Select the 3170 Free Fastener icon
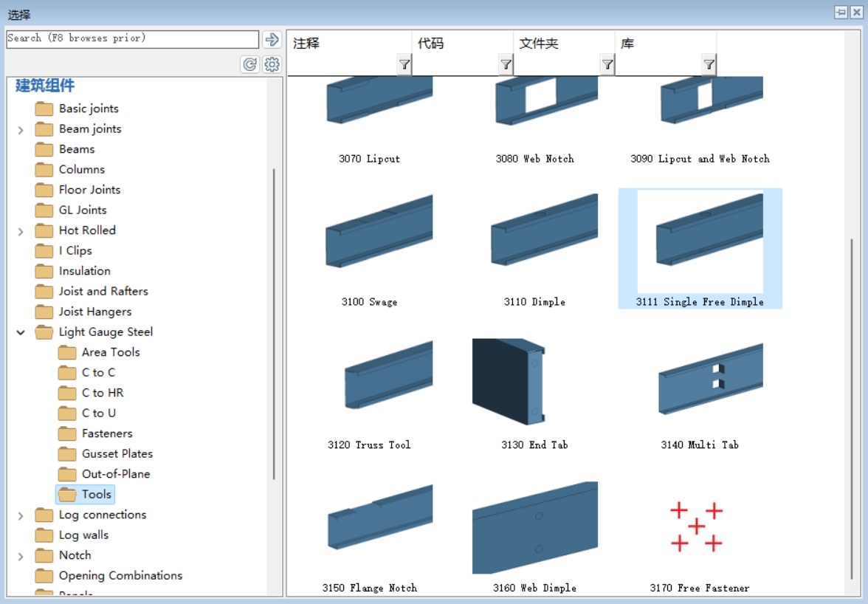This screenshot has width=868, height=604. [x=697, y=526]
